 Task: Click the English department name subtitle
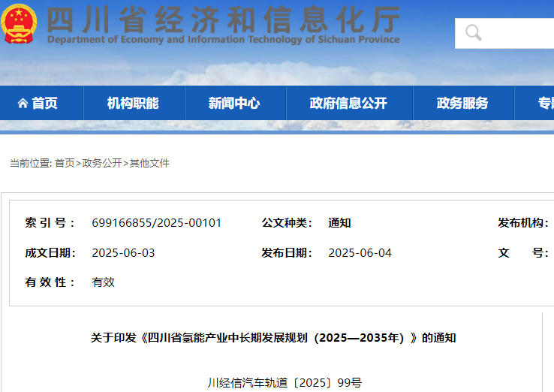point(223,40)
